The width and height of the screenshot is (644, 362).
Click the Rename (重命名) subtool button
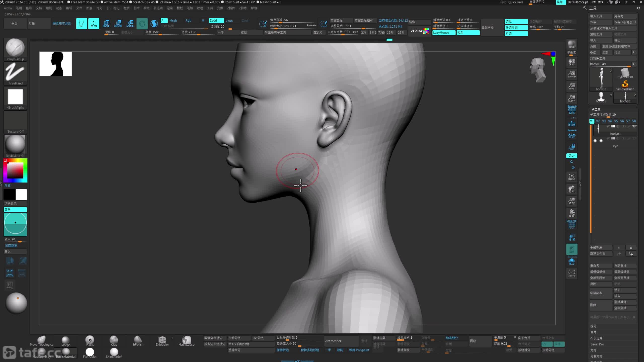[601, 266]
